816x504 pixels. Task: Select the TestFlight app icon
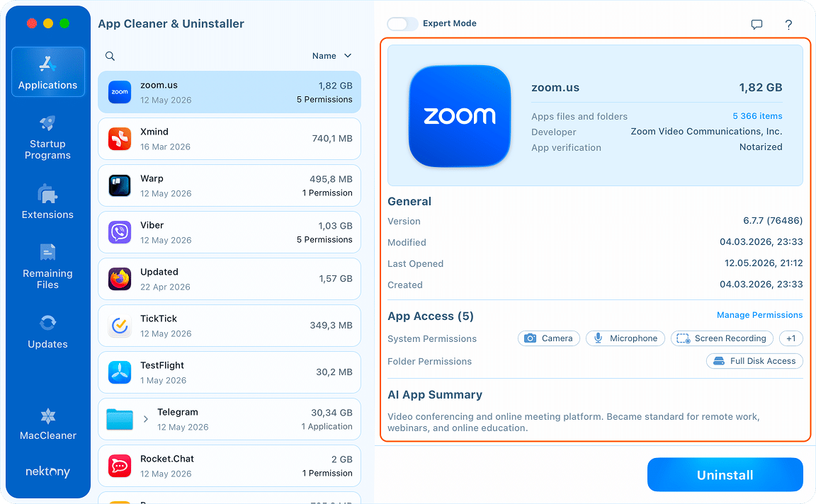click(x=120, y=372)
